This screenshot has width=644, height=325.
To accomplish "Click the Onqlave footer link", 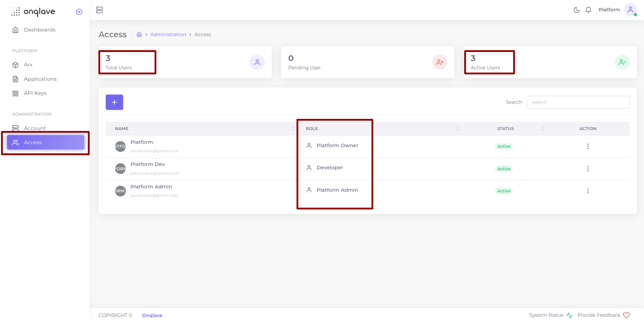I will click(152, 315).
